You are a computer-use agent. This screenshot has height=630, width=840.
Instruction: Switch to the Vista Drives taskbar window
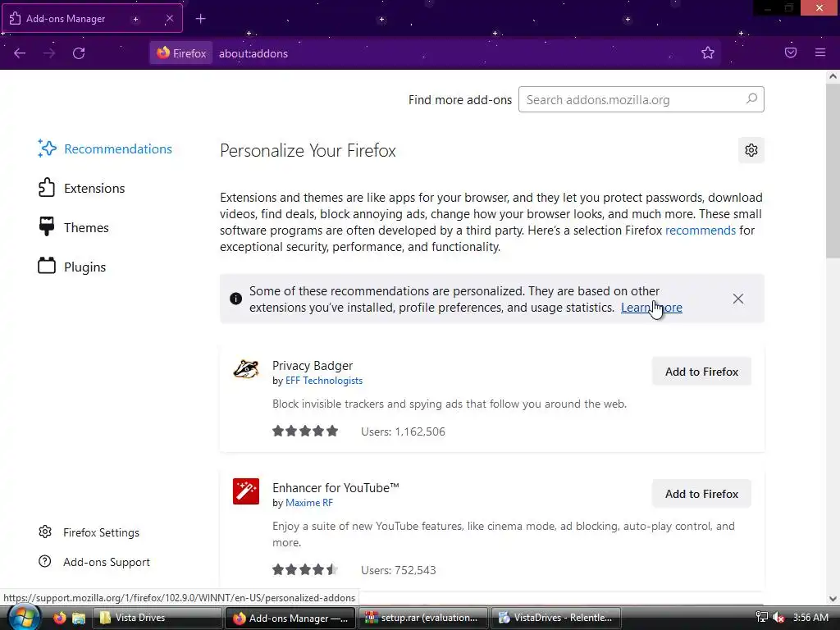coord(157,618)
